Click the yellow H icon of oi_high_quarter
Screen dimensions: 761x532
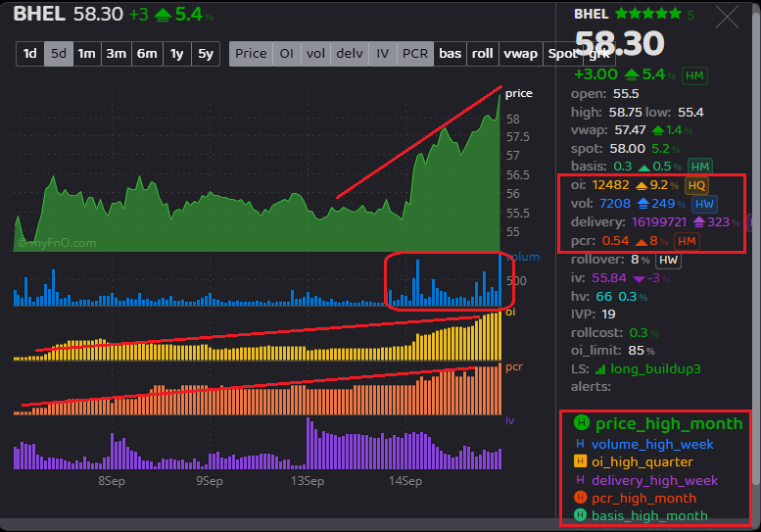point(580,461)
